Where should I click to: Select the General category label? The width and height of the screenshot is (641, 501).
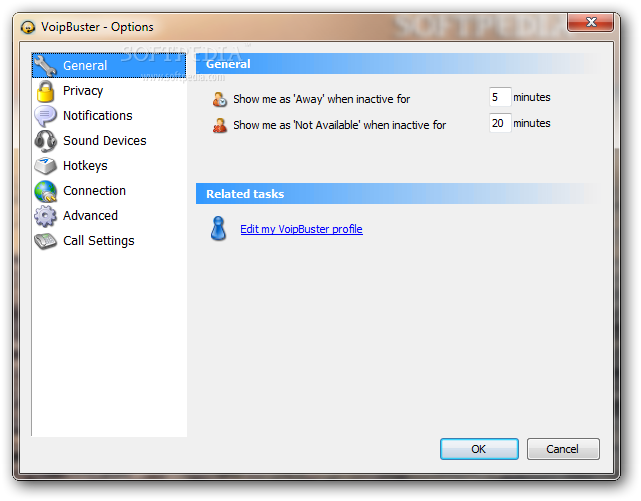85,66
